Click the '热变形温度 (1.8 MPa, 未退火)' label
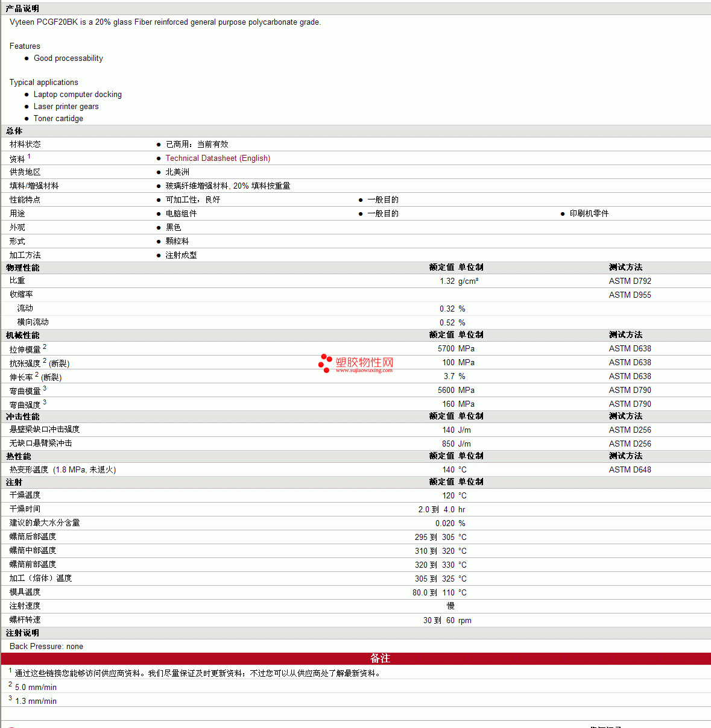Viewport: 711px width, 728px height. point(63,469)
